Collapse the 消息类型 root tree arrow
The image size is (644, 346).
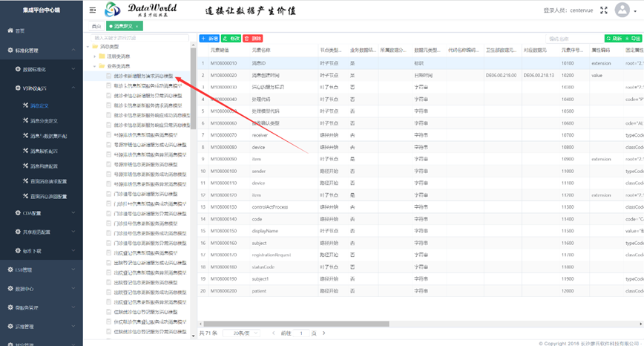pyautogui.click(x=88, y=47)
